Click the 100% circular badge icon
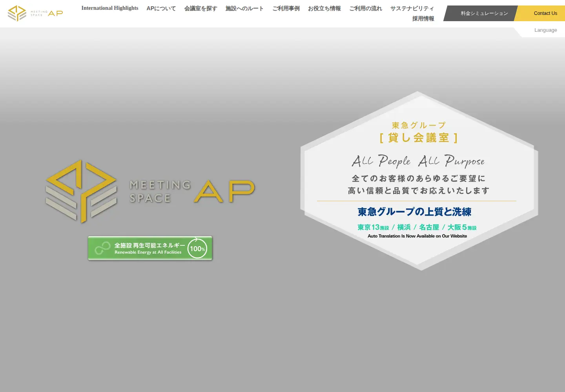 click(197, 248)
